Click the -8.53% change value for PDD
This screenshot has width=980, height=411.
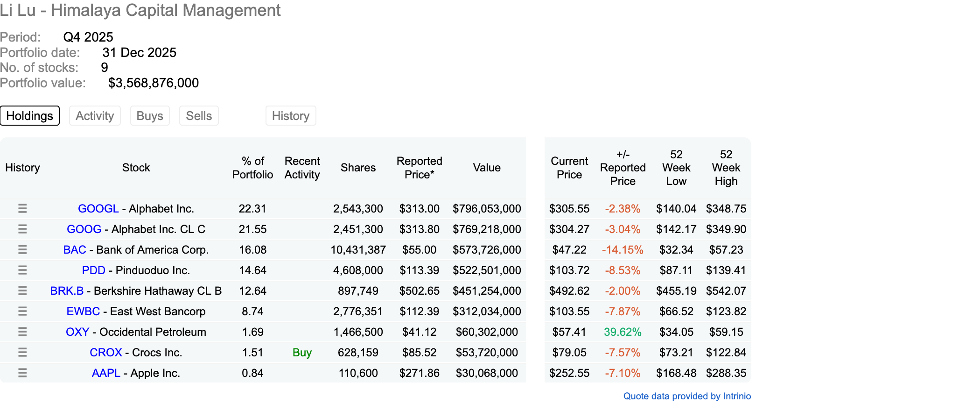pos(623,270)
